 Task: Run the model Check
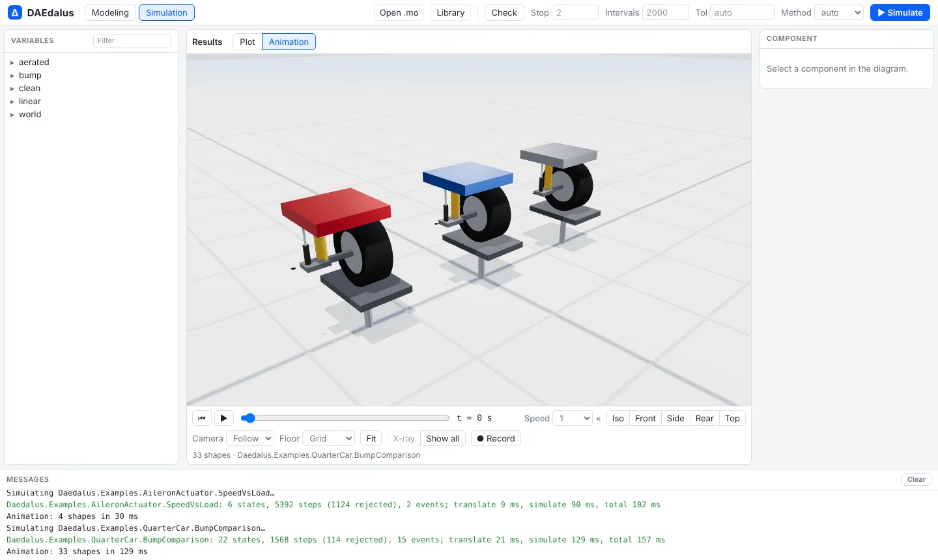point(504,12)
